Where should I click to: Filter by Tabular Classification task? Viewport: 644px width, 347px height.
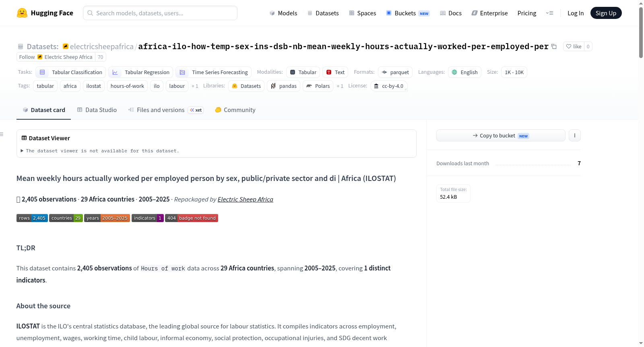coord(71,72)
